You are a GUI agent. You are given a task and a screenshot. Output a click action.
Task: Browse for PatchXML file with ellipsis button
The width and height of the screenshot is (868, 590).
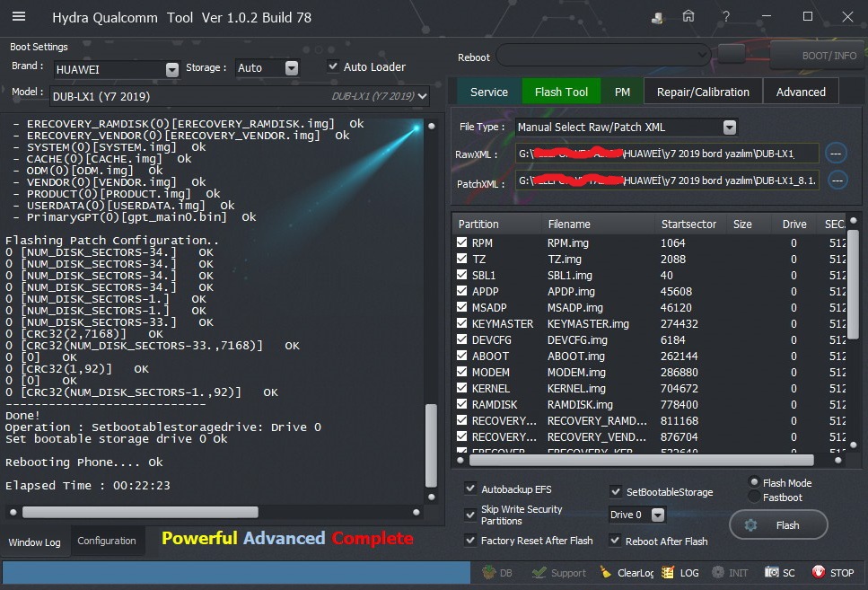point(837,180)
